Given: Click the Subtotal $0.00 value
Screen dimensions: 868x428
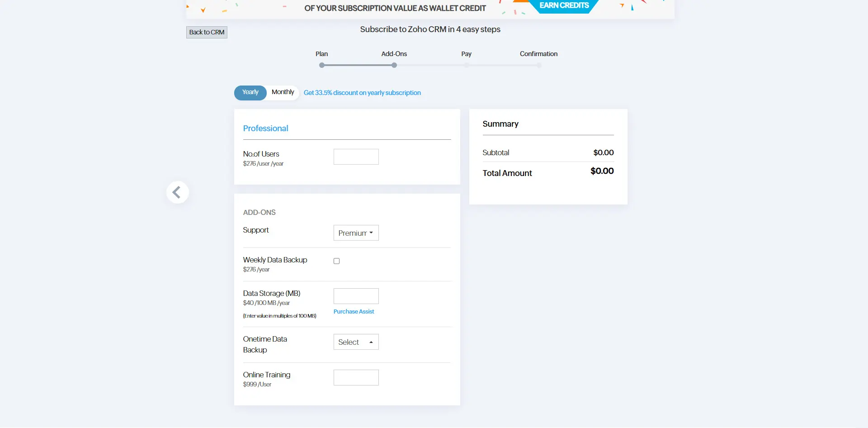Looking at the screenshot, I should (x=604, y=153).
